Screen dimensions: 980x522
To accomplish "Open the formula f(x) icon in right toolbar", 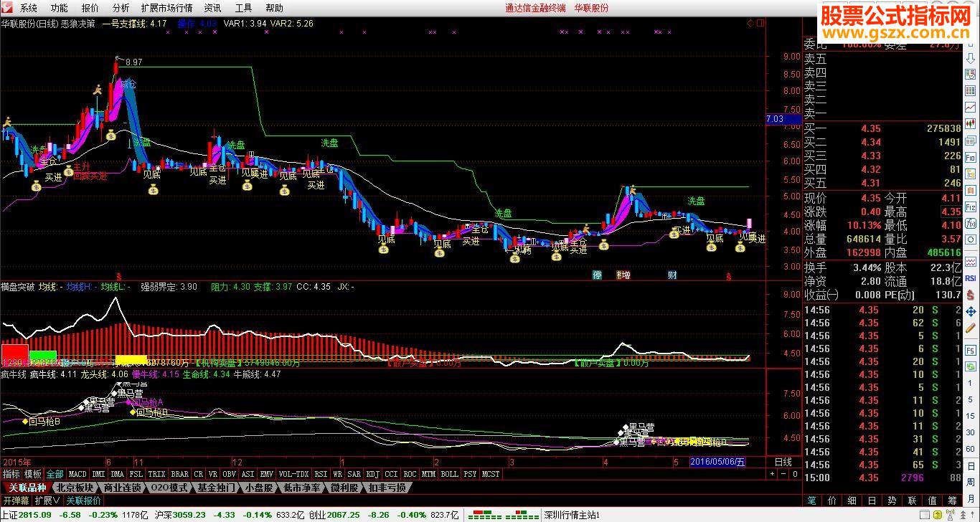I will point(969,224).
